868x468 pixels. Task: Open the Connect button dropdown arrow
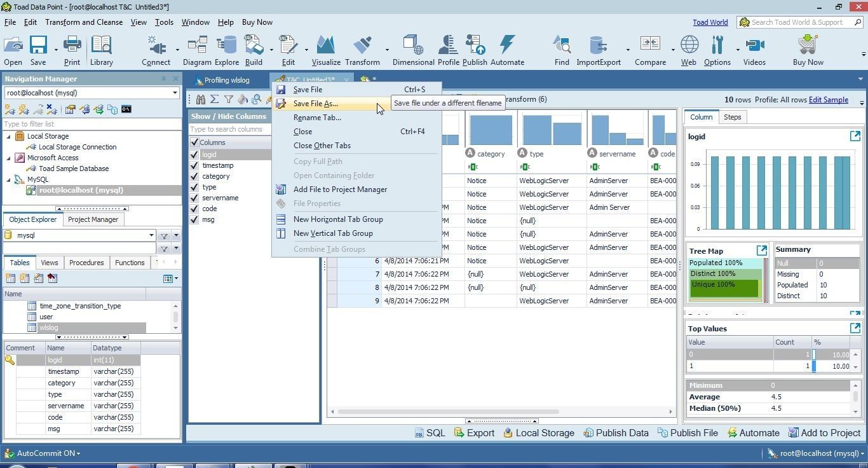point(177,50)
